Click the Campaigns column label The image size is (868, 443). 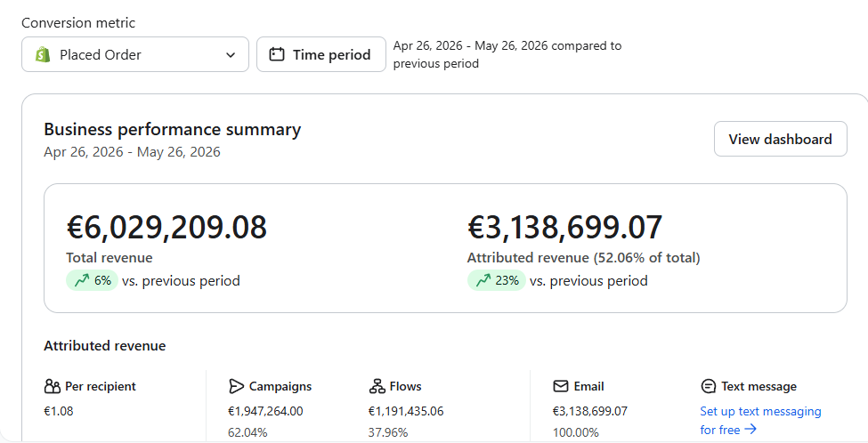(x=280, y=386)
